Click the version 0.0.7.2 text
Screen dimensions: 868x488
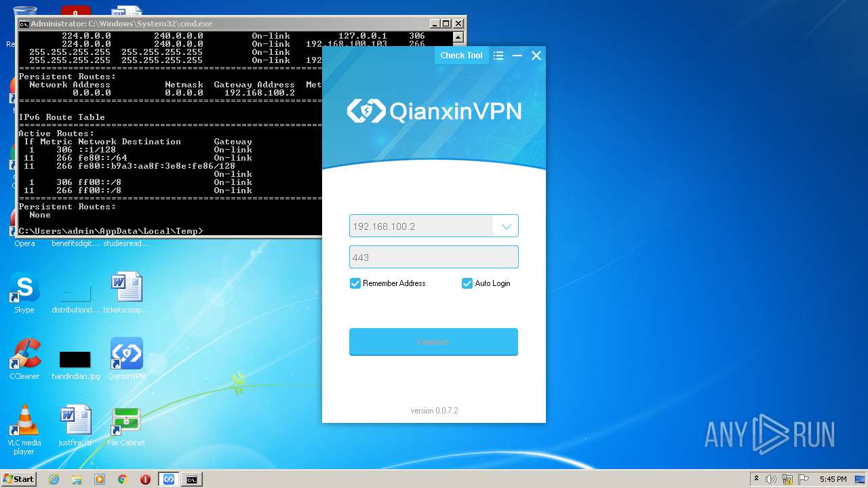coord(434,411)
